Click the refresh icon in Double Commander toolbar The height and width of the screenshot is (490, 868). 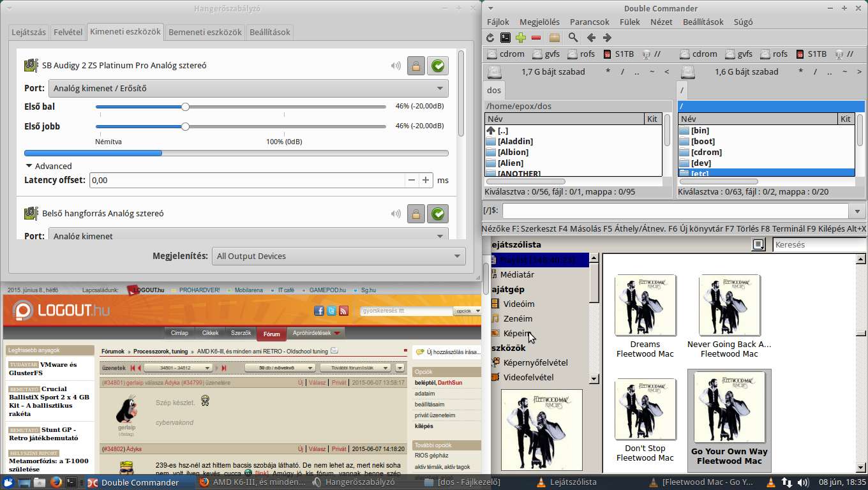tap(490, 38)
